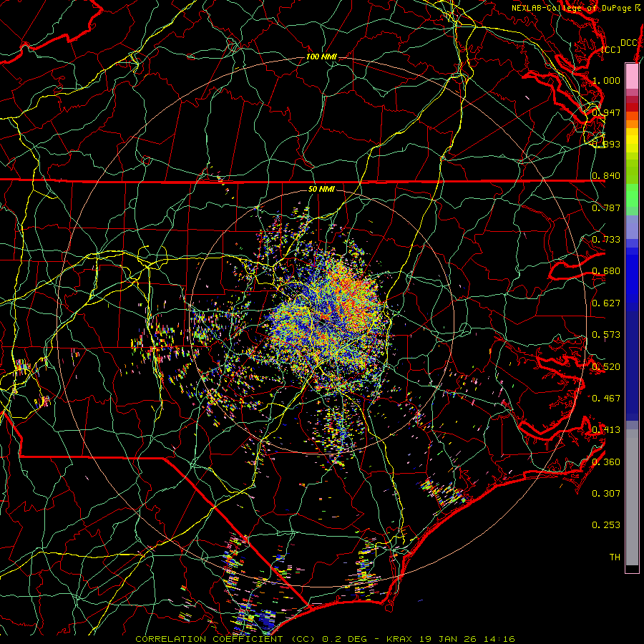
Task: Click the TH threshold label on scale
Action: tap(615, 557)
